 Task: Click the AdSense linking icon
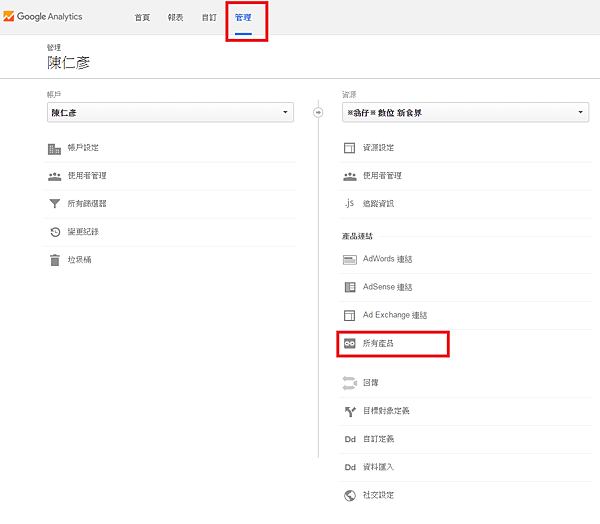(350, 287)
